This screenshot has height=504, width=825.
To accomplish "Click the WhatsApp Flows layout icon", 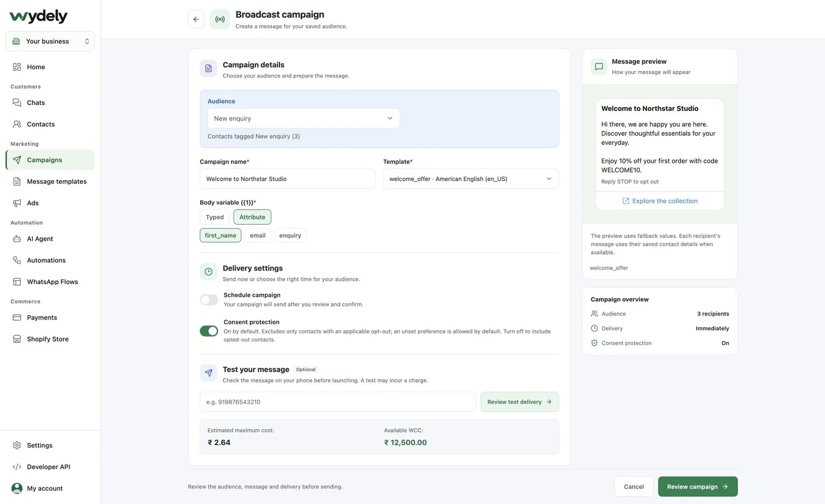I will [x=17, y=282].
